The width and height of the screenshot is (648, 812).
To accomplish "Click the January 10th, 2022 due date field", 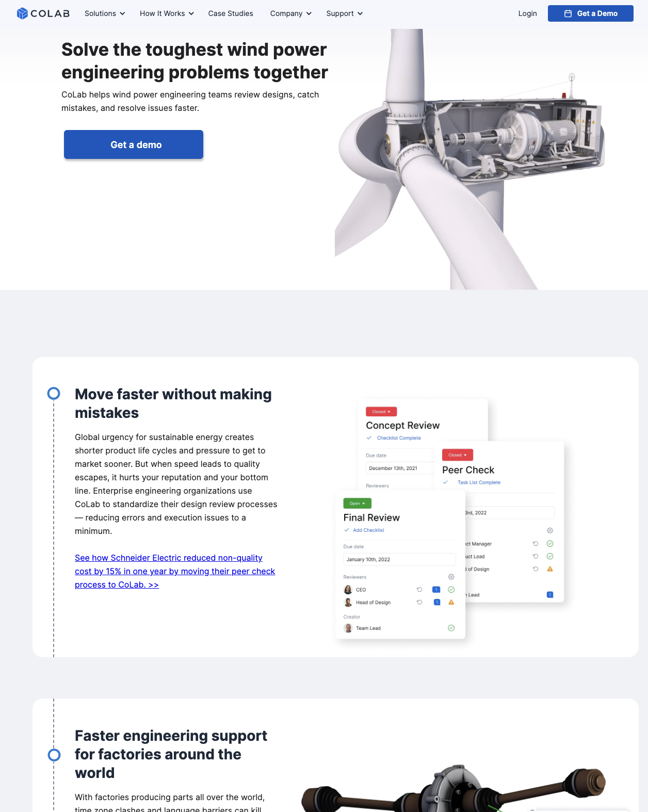I will pos(399,559).
